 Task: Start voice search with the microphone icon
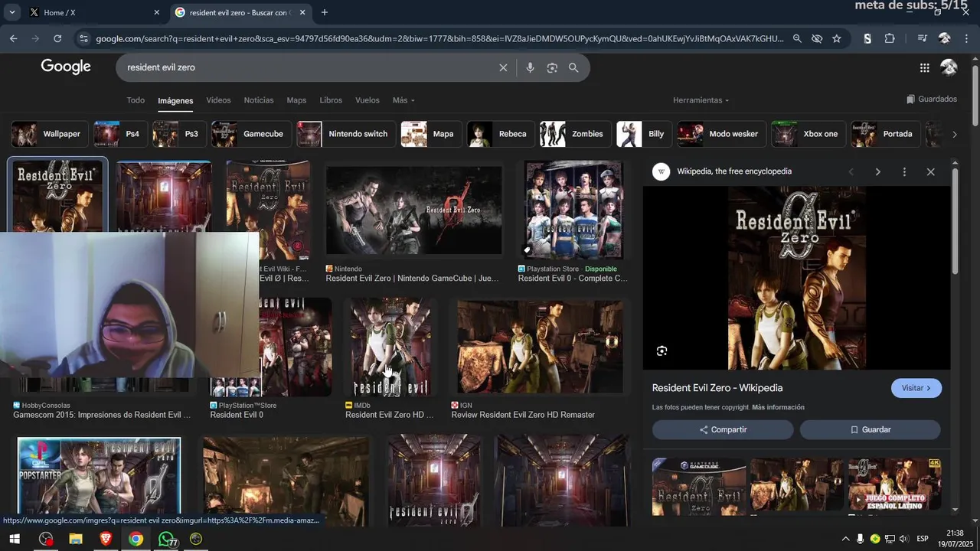click(x=530, y=67)
